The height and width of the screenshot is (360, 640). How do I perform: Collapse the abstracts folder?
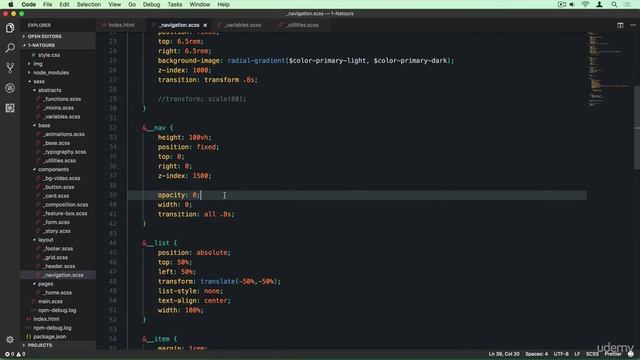click(49, 90)
